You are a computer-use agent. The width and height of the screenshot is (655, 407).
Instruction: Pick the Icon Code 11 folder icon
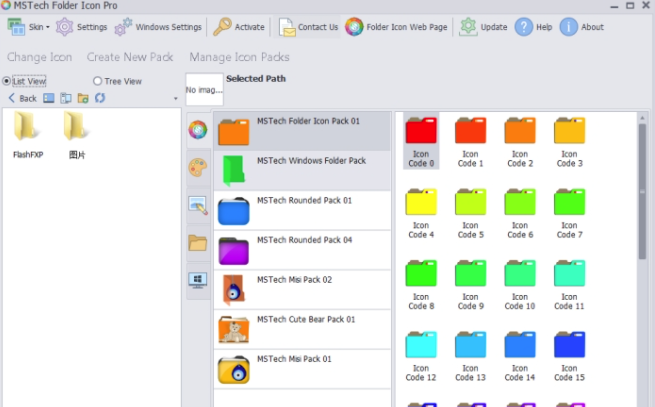coord(569,285)
